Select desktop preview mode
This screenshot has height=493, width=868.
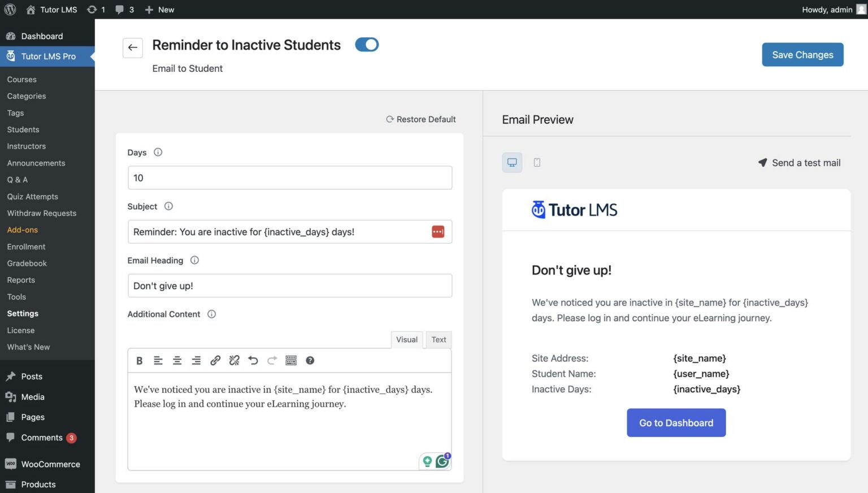[512, 162]
